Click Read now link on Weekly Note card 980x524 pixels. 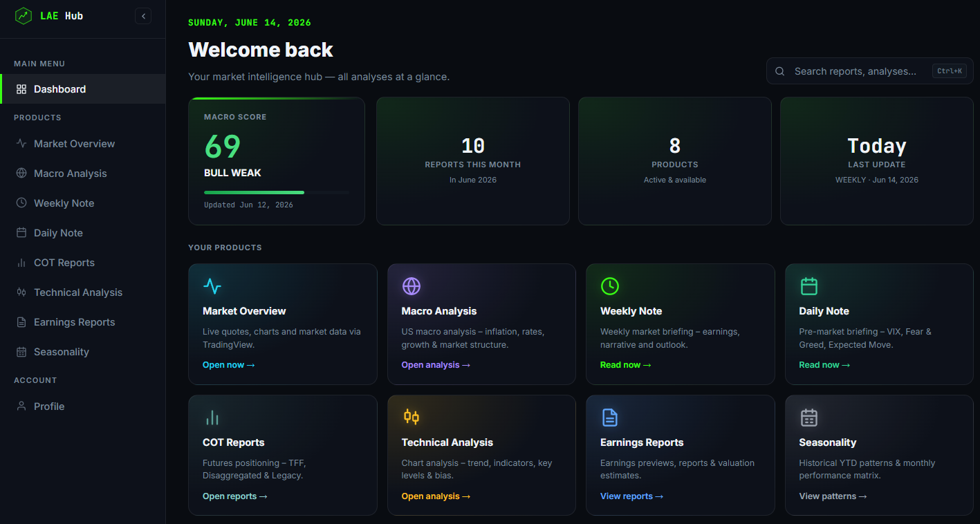(626, 365)
